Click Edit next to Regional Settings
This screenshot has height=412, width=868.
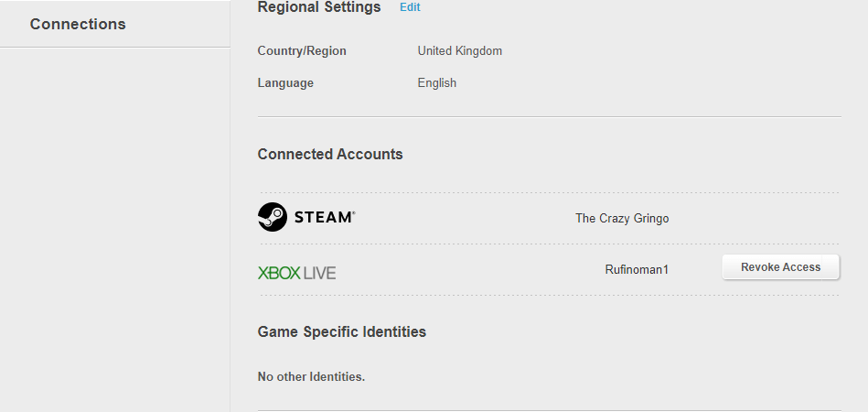tap(410, 7)
